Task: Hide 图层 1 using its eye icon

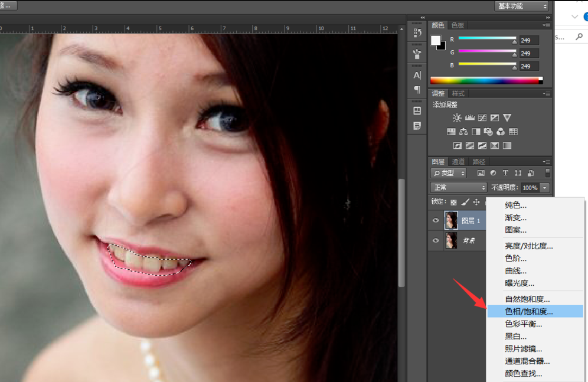Action: [436, 221]
